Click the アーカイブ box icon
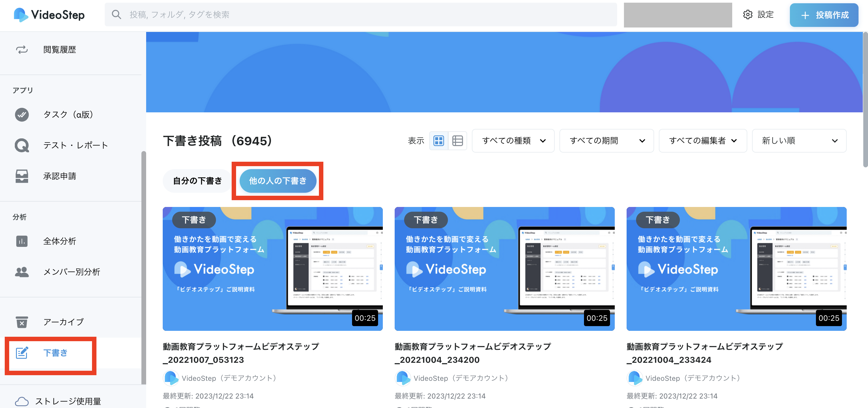This screenshot has width=868, height=408. point(22,322)
